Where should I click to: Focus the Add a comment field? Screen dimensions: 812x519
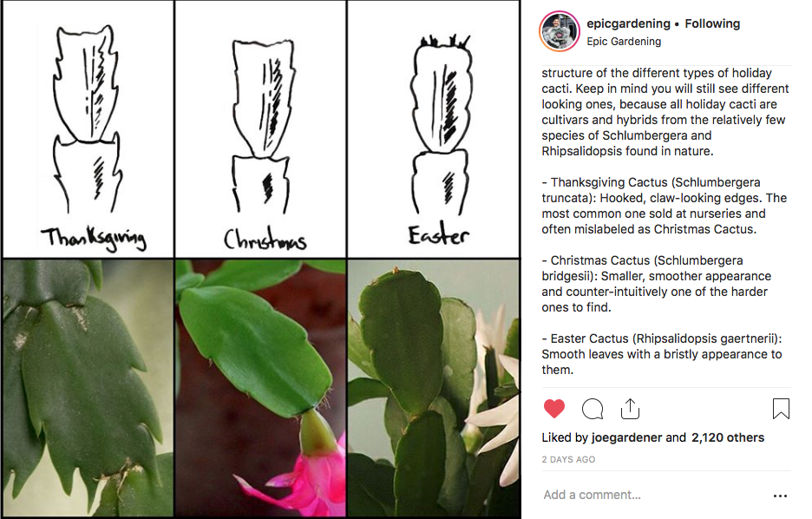point(652,496)
